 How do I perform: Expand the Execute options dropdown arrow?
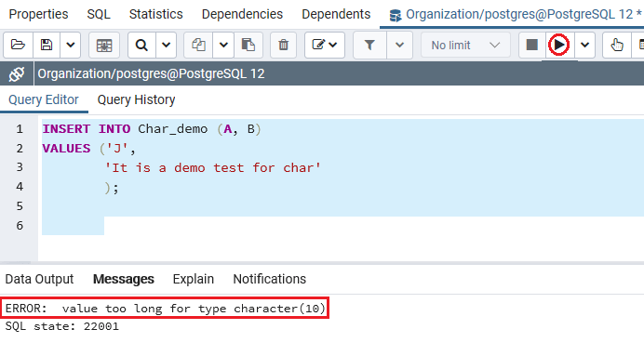(584, 45)
